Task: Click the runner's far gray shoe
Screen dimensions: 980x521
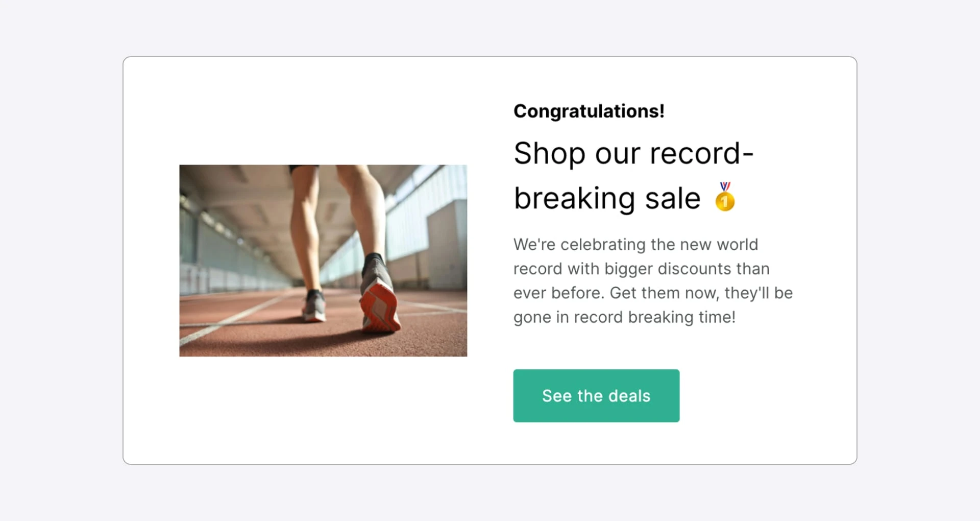Action: (314, 305)
